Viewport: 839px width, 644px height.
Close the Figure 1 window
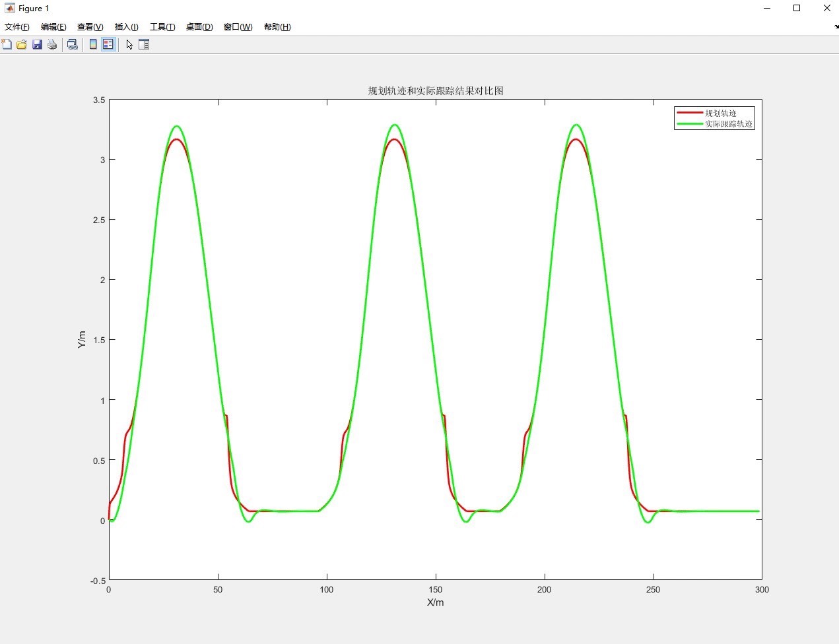pyautogui.click(x=826, y=8)
